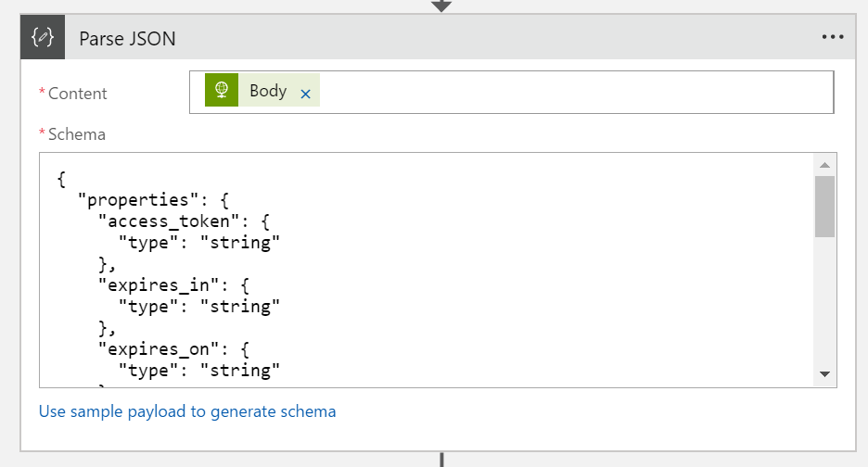Click the green Body token icon
868x467 pixels.
(x=222, y=91)
